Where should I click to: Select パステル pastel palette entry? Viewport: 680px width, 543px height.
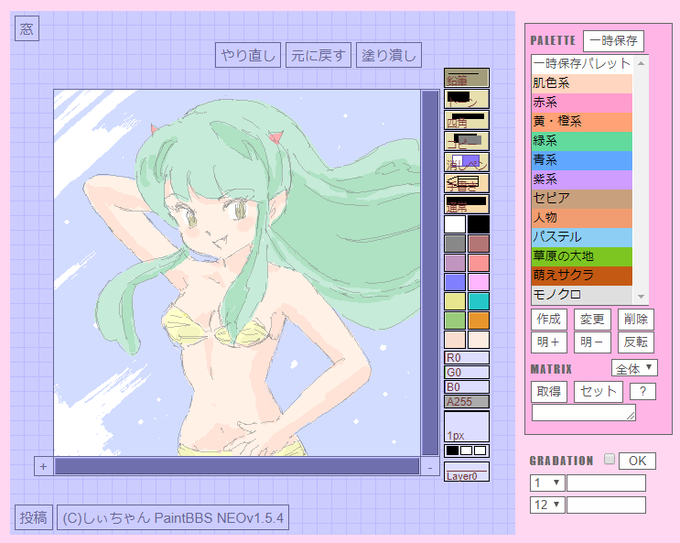[x=582, y=237]
